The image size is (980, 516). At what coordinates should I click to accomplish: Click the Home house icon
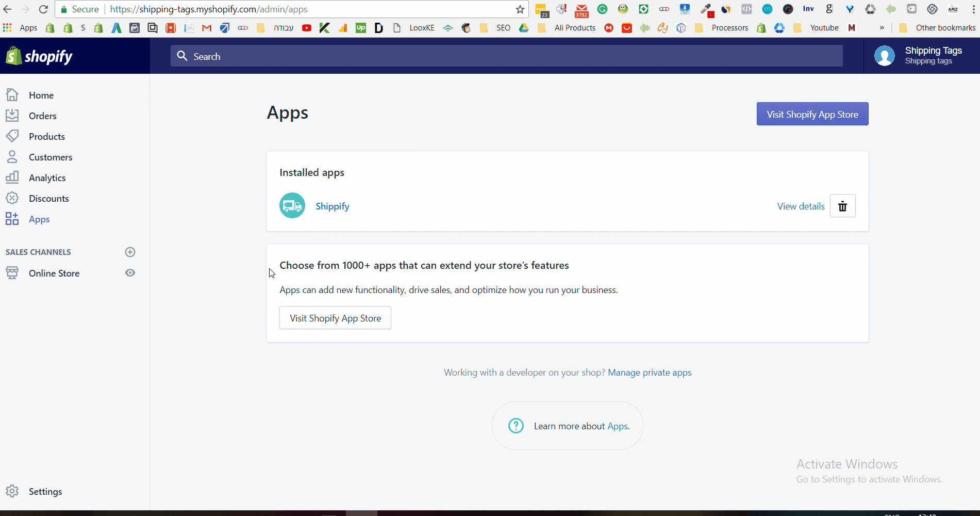12,94
